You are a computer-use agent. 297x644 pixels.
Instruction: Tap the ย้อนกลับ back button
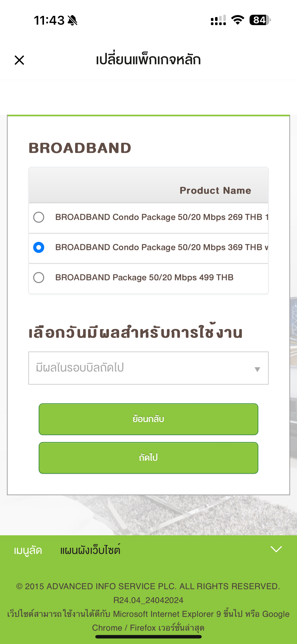[148, 419]
